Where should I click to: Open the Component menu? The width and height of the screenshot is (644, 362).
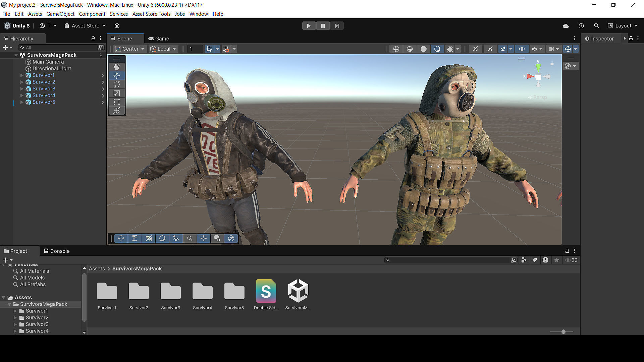click(92, 14)
